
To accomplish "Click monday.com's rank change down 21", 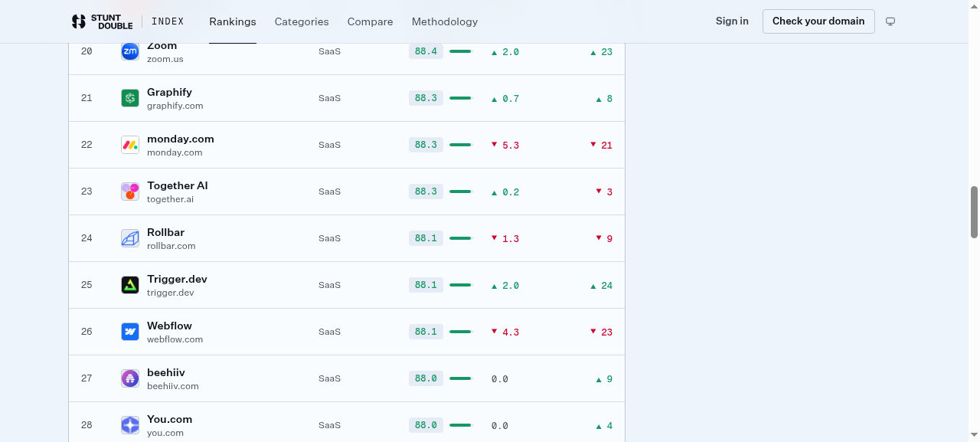I will point(601,145).
